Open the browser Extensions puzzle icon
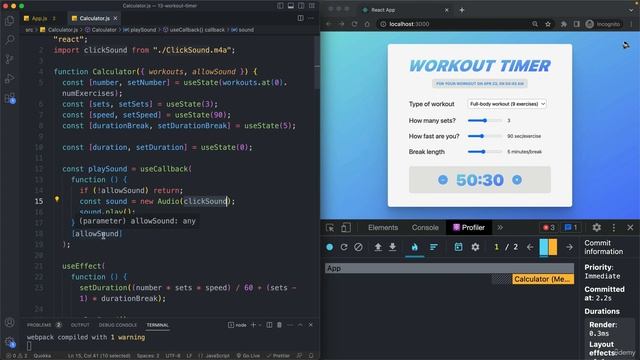Viewport: 640px width, 360px height. coord(564,24)
